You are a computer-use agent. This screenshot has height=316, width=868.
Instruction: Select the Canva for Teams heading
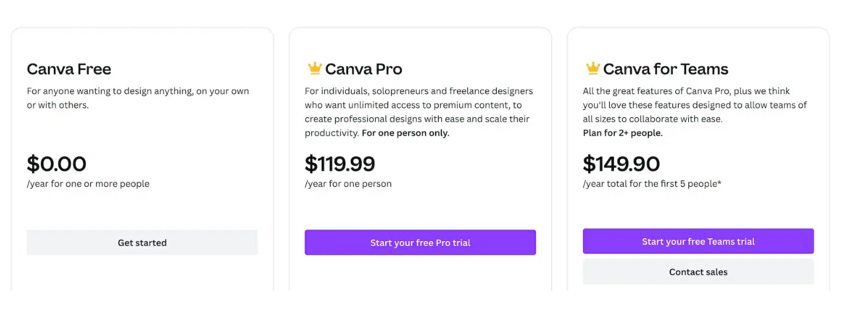(x=665, y=69)
